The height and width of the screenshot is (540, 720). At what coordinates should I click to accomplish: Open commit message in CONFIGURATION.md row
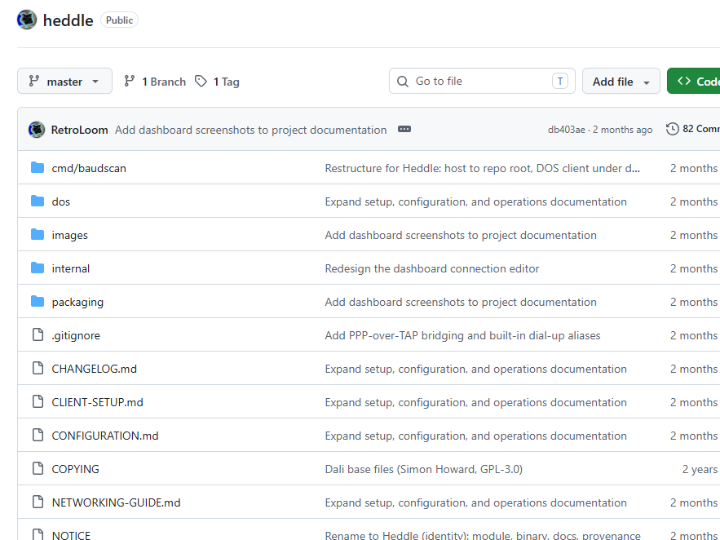[x=476, y=436]
